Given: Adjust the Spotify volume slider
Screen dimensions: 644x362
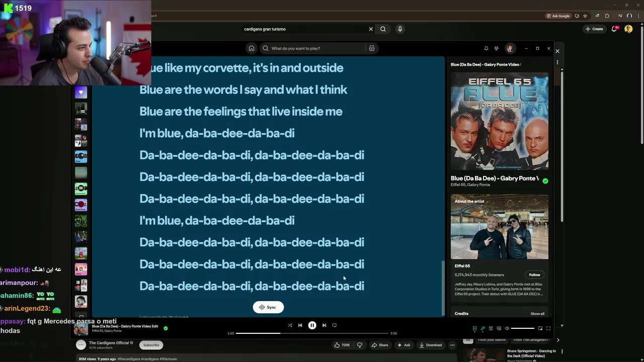Looking at the screenshot, I should 523,328.
